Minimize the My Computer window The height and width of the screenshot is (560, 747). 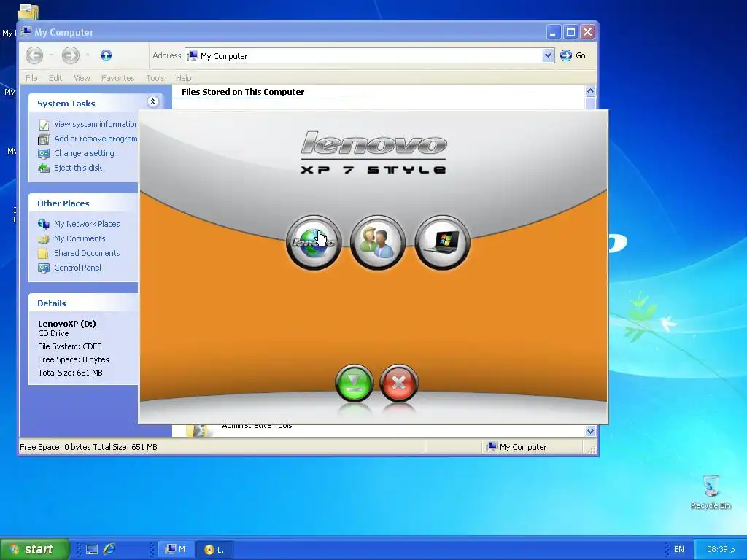pyautogui.click(x=553, y=32)
